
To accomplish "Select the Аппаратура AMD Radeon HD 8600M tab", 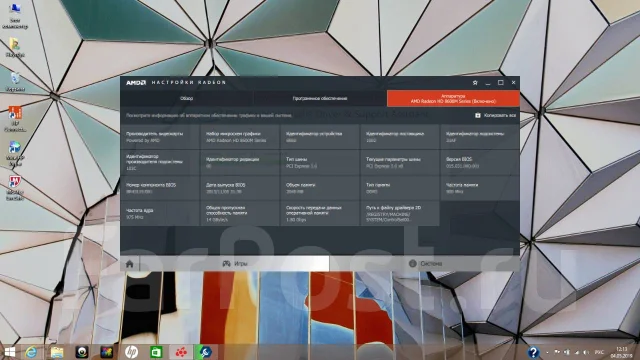I will click(453, 98).
